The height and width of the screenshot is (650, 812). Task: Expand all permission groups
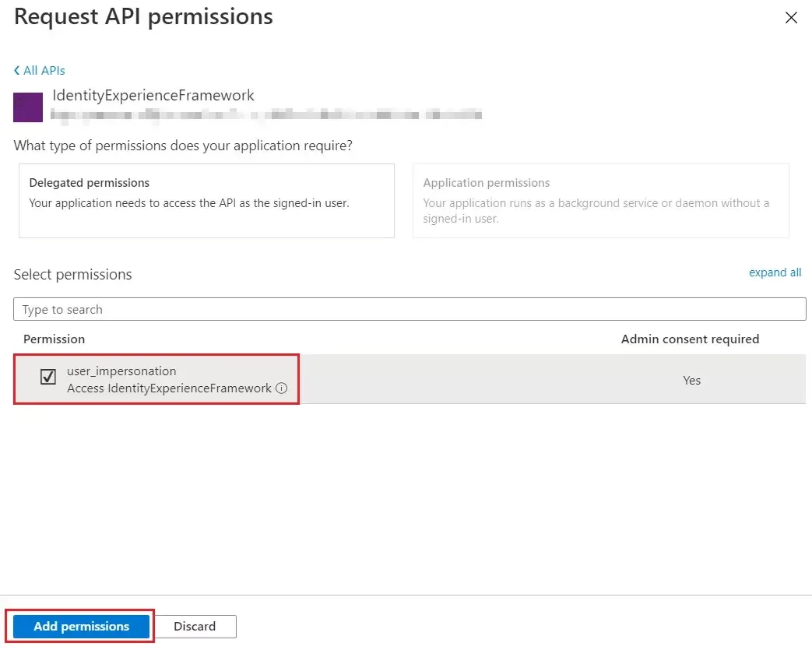coord(775,272)
